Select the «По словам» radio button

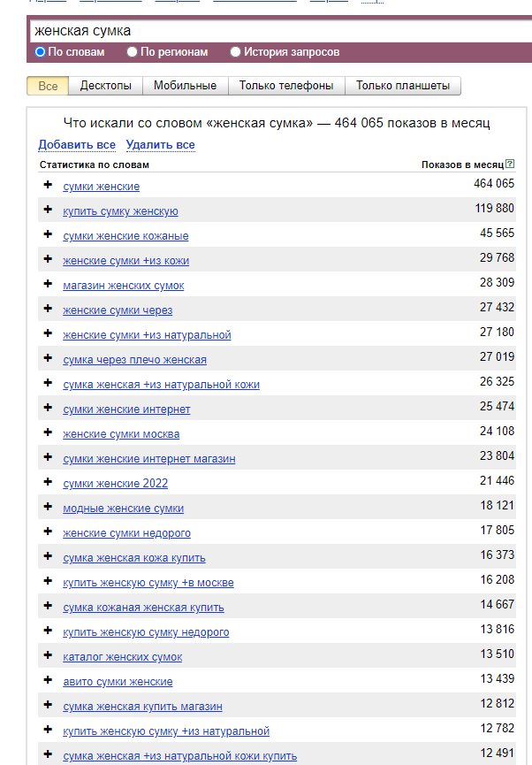(x=40, y=52)
